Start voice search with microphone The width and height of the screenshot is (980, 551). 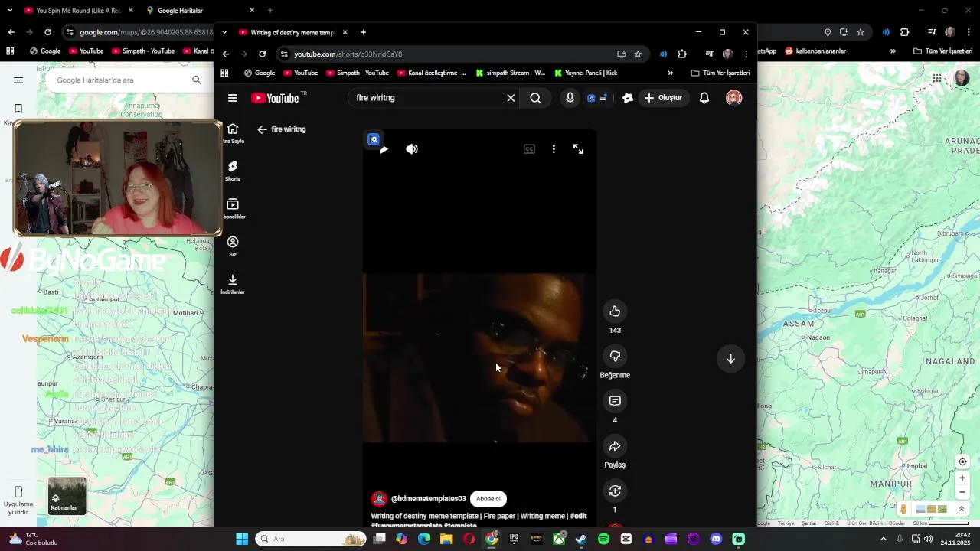click(x=570, y=98)
